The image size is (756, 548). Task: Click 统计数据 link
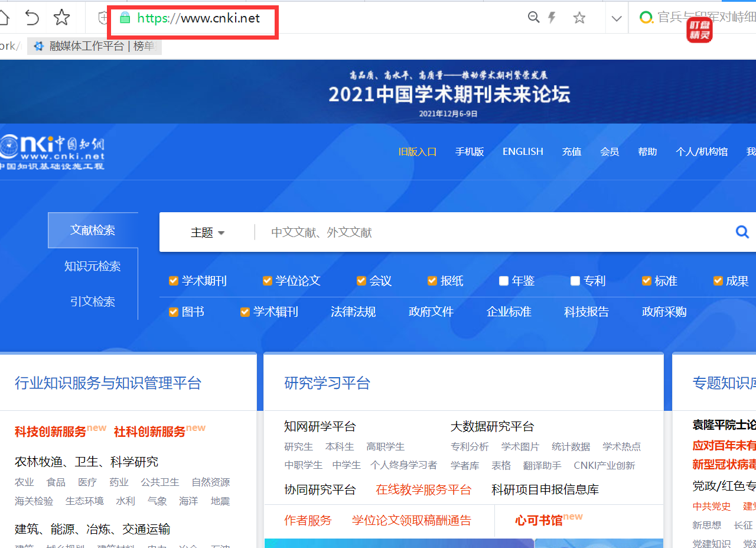tap(571, 447)
